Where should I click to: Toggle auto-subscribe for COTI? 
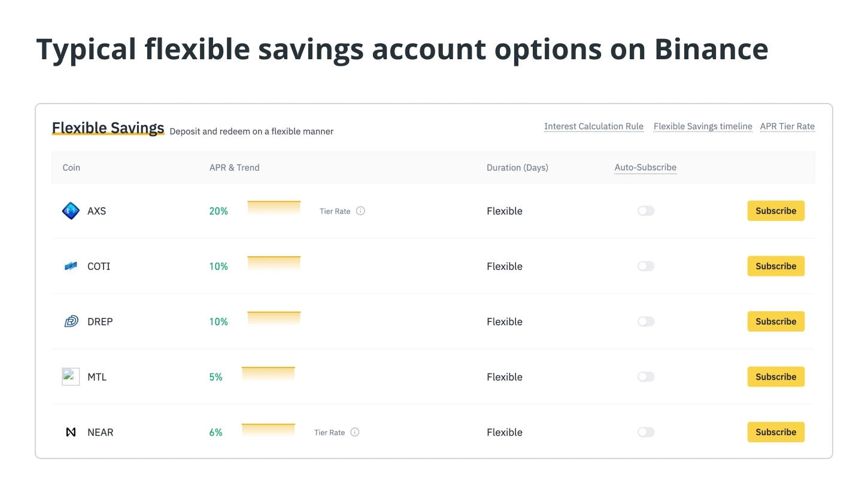646,266
